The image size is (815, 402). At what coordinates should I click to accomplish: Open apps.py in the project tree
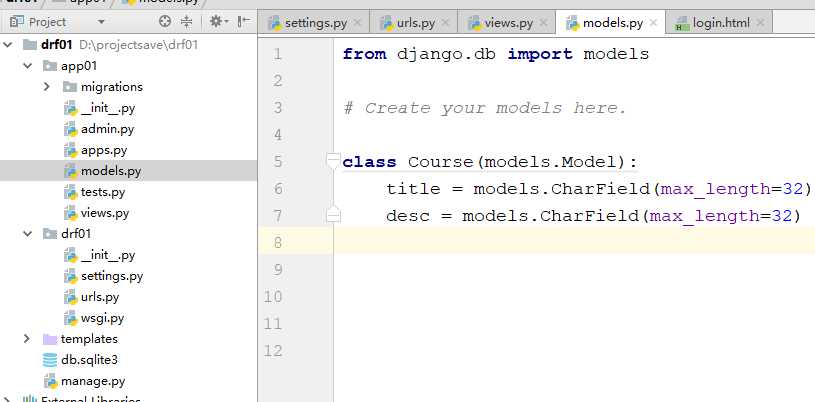(x=104, y=150)
